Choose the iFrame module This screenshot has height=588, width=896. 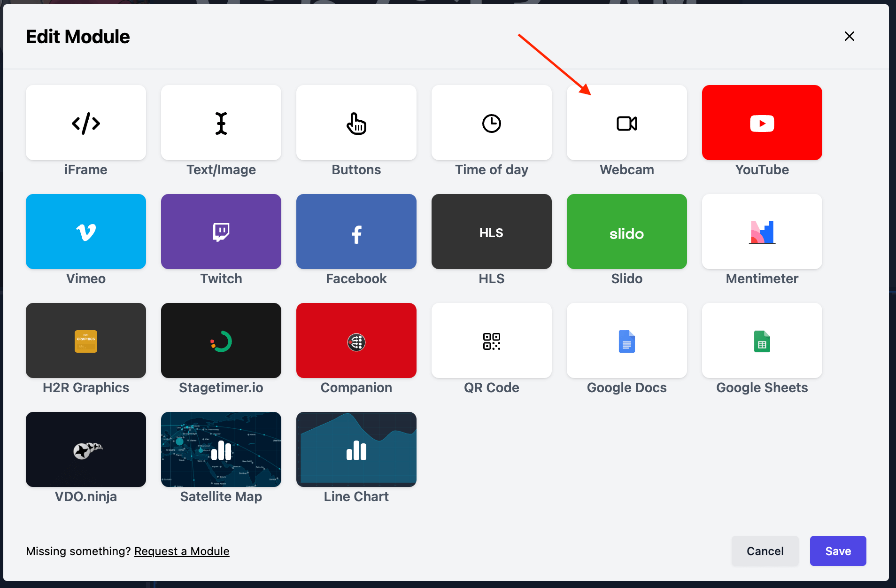click(85, 123)
